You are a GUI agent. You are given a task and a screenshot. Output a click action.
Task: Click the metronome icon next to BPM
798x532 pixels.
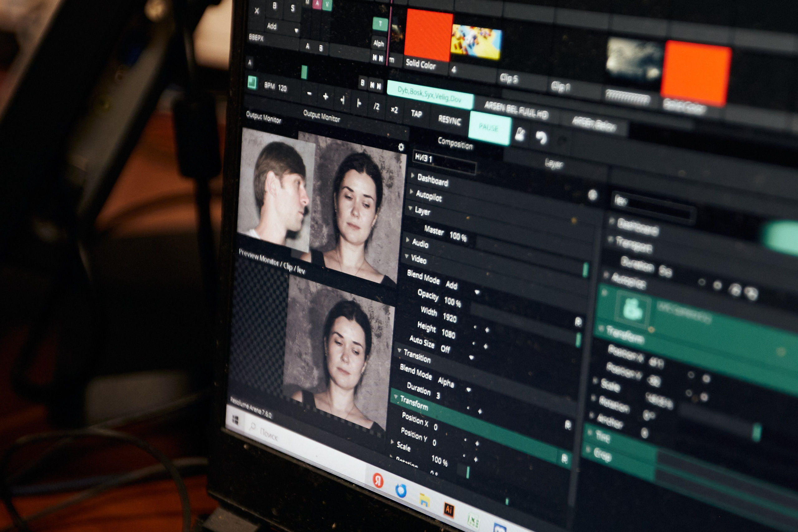(x=252, y=83)
